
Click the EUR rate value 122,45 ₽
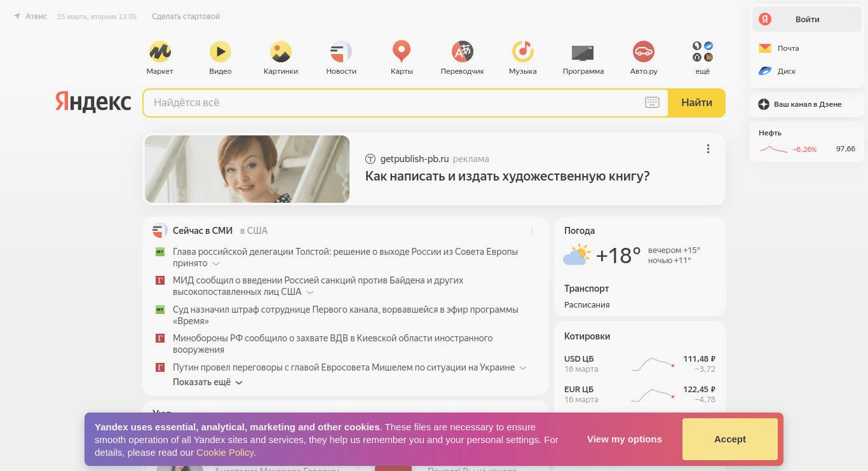coord(699,390)
